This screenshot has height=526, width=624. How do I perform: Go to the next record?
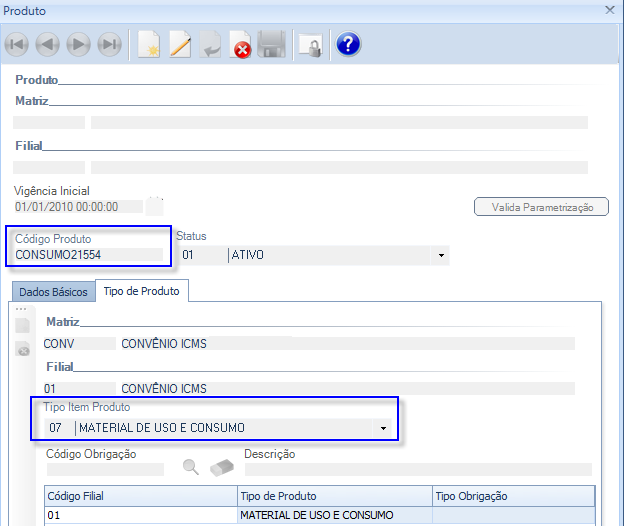(78, 44)
